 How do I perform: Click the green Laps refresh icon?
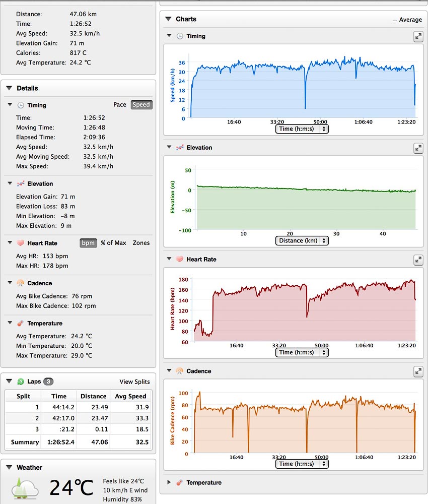pos(21,382)
